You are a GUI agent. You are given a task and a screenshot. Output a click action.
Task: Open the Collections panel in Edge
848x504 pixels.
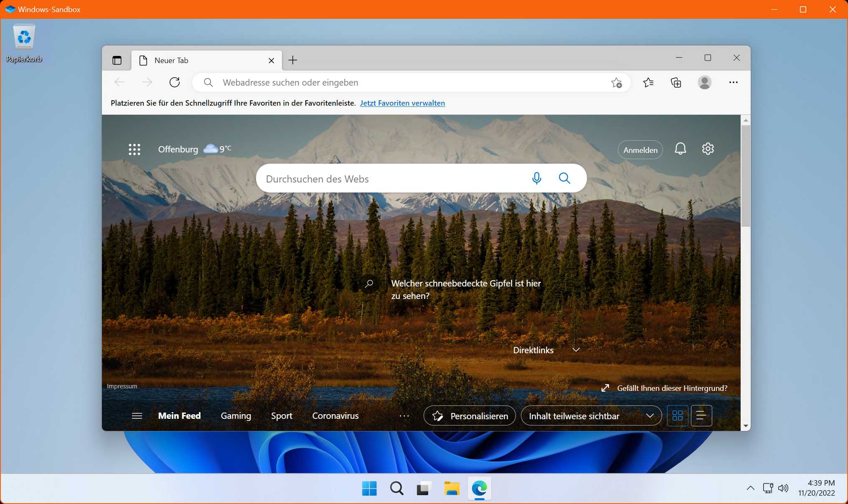pyautogui.click(x=676, y=82)
